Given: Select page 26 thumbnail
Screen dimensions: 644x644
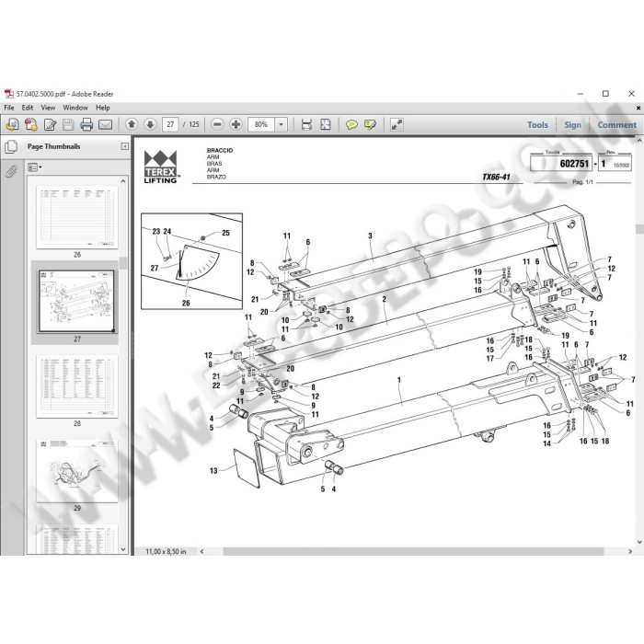Looking at the screenshot, I should [77, 217].
